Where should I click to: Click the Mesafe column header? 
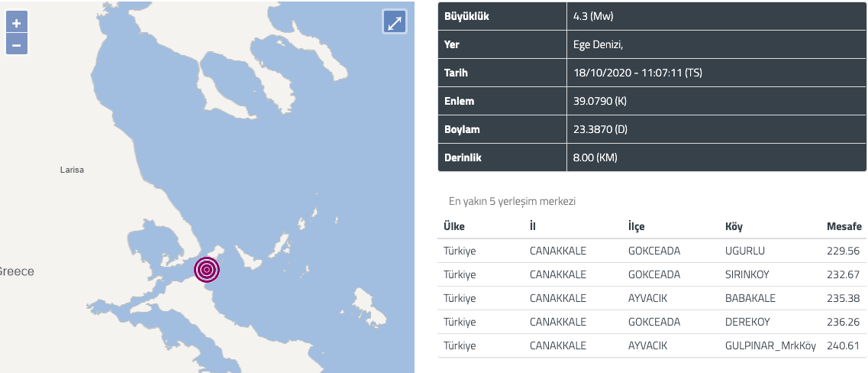click(844, 226)
